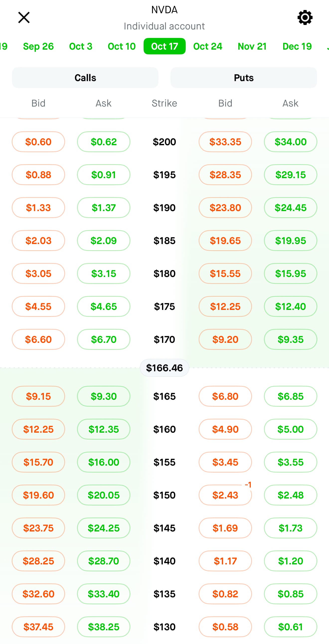Viewport: 329px width, 644px height.
Task: Select the Oct 3 expiration date
Action: pyautogui.click(x=81, y=46)
